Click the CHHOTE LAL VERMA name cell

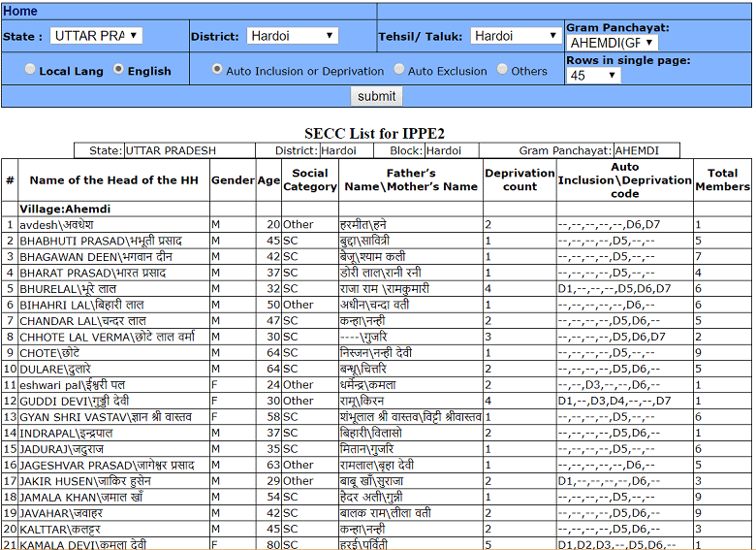pos(113,337)
